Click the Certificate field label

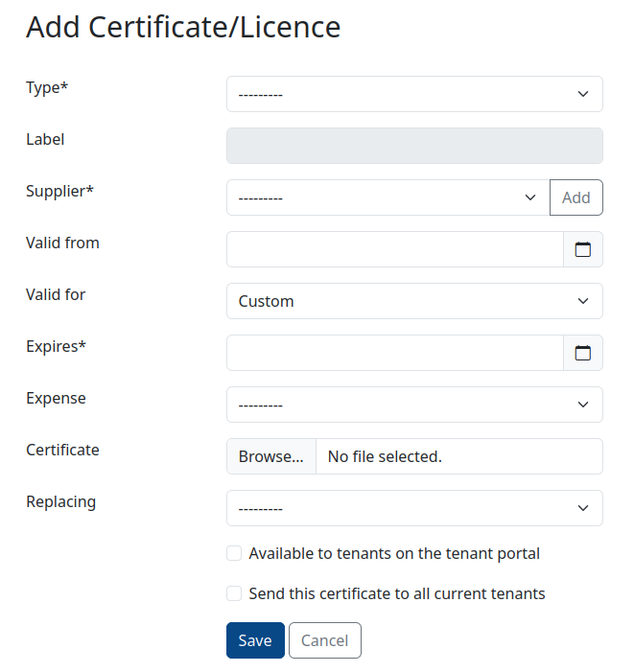pyautogui.click(x=62, y=450)
